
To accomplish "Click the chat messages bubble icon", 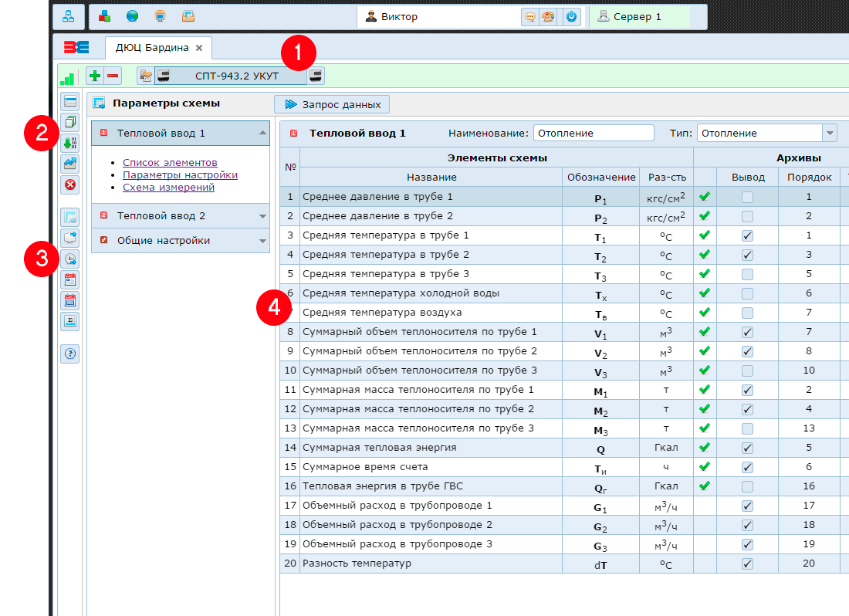I will 530,16.
